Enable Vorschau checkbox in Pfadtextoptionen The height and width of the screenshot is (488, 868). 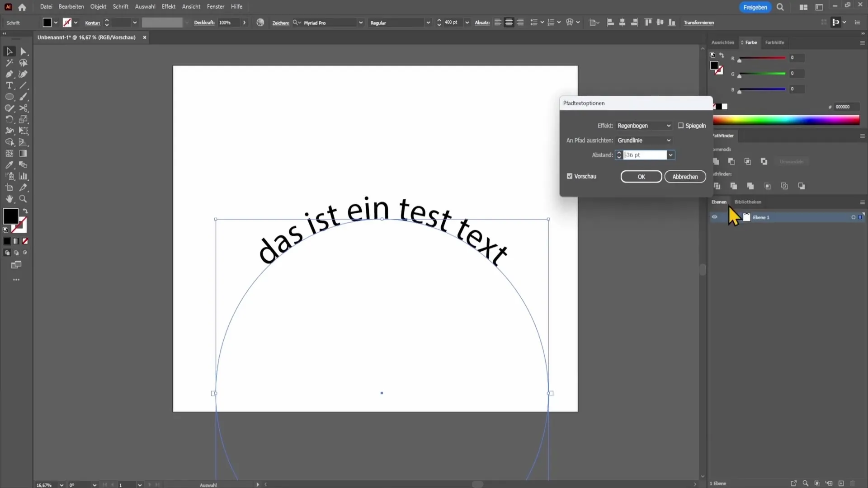571,176
